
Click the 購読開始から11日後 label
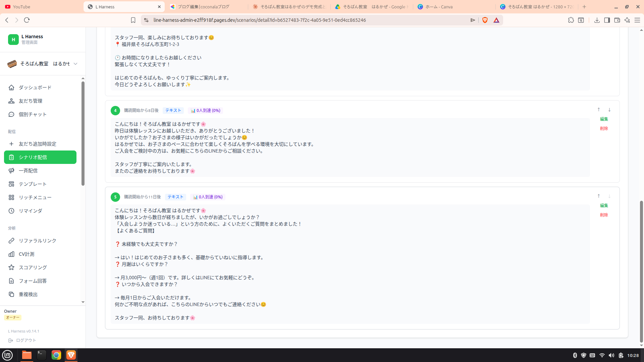pyautogui.click(x=143, y=197)
